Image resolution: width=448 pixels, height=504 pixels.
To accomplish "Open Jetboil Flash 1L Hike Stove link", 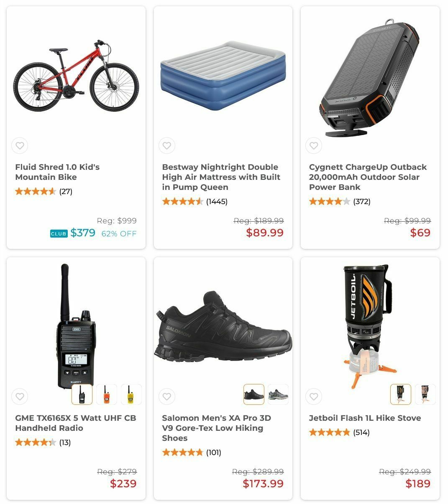I will [365, 418].
